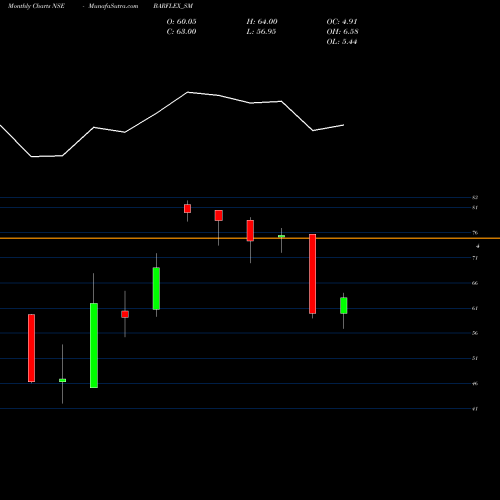Click the MunafaSutra.com header text
The width and height of the screenshot is (500, 500).
click(113, 6)
